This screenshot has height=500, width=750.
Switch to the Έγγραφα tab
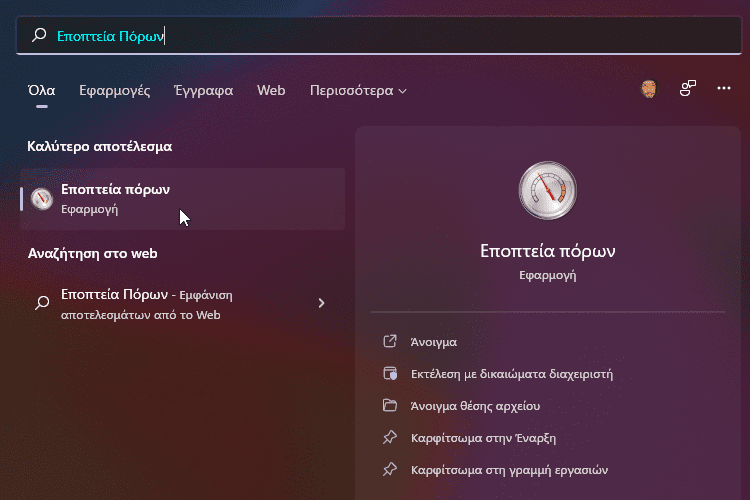[x=204, y=90]
